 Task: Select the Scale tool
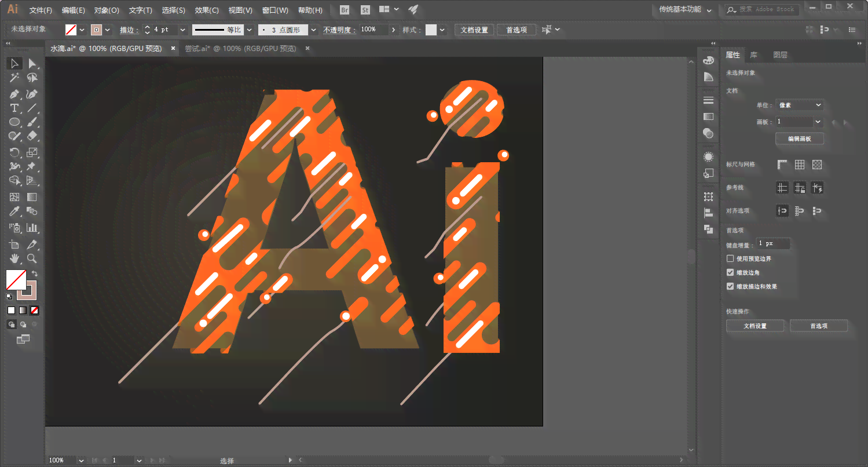(x=32, y=152)
